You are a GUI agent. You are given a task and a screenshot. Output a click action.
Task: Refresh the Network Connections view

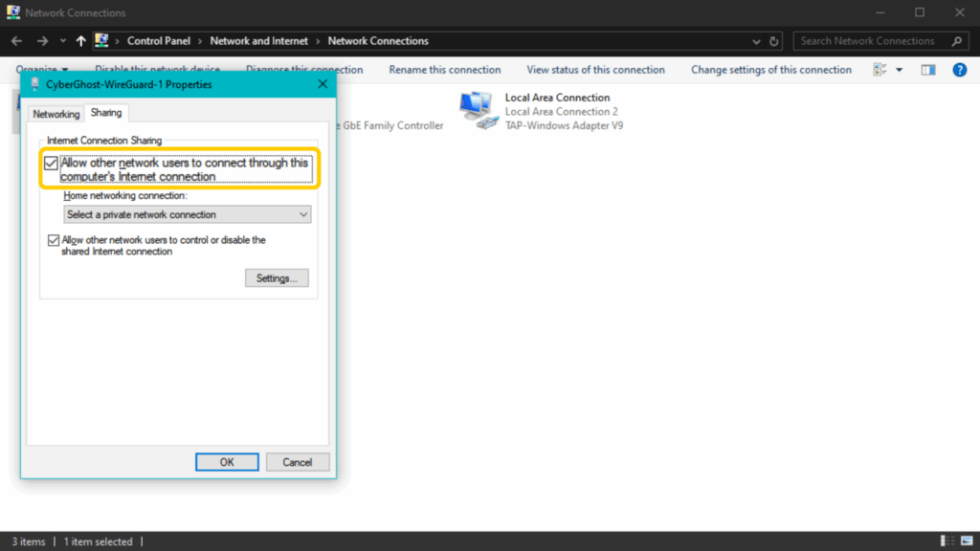tap(773, 41)
